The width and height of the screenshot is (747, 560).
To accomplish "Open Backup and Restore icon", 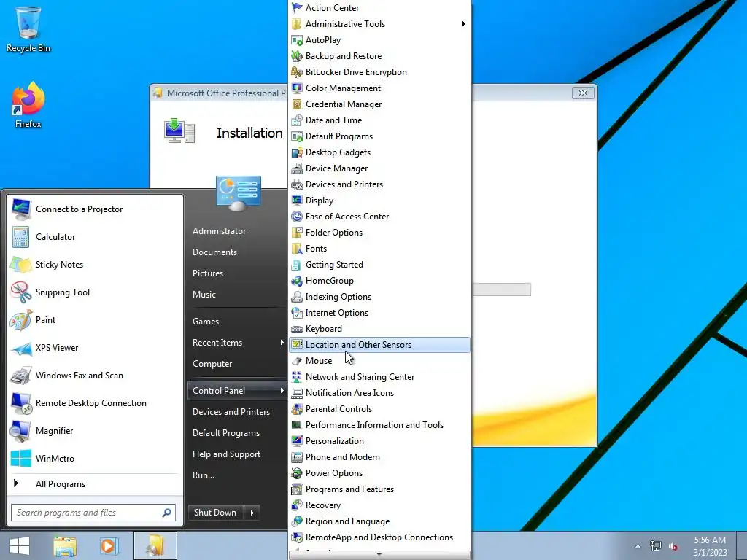I will click(297, 56).
